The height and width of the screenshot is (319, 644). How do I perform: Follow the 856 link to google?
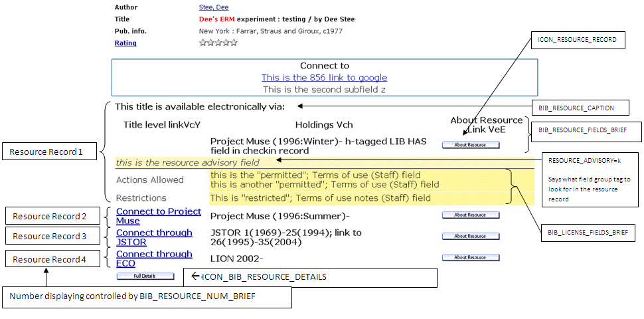point(324,77)
